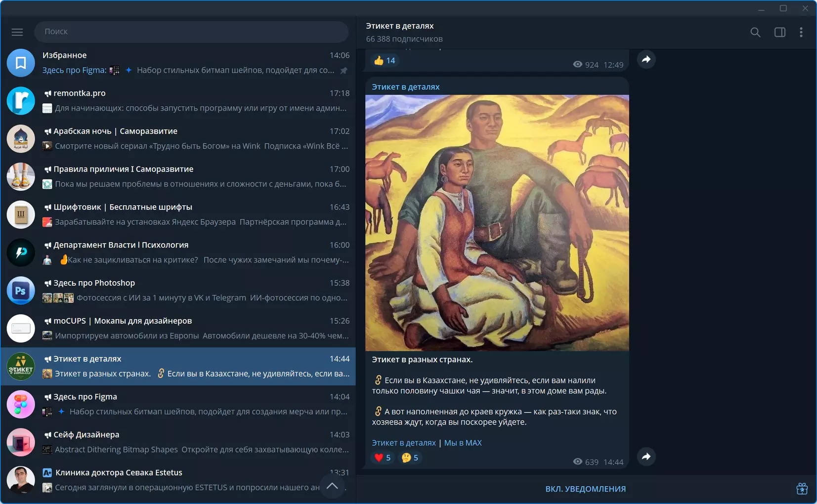Open remontka.pro channel avatar
The width and height of the screenshot is (817, 504).
(21, 101)
